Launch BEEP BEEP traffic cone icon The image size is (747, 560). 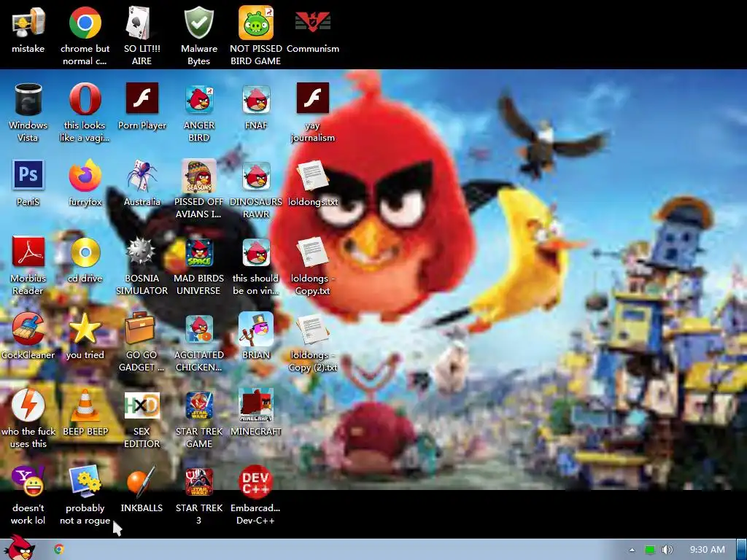(x=85, y=405)
